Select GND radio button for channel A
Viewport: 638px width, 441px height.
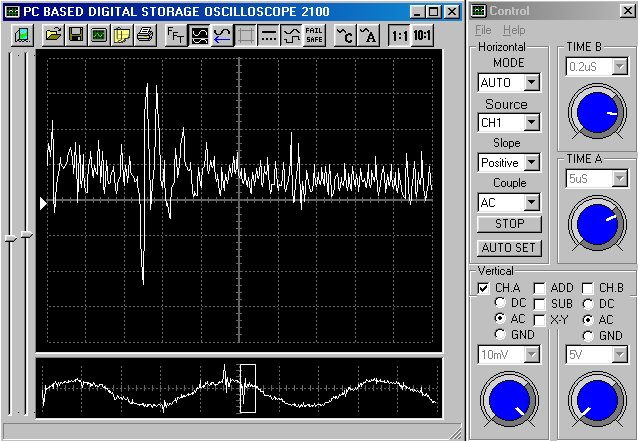[500, 335]
